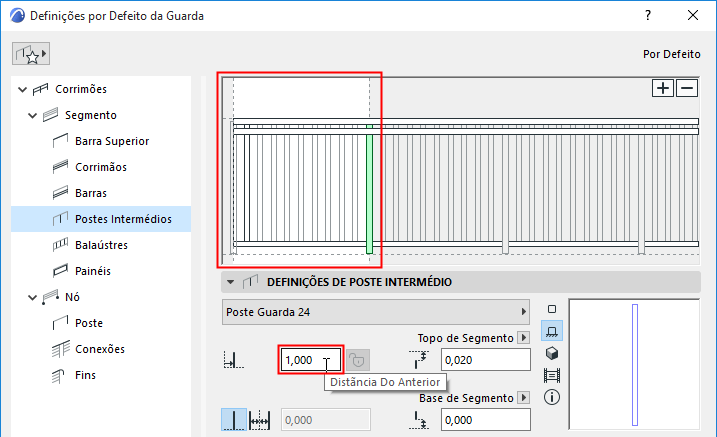Click the Fins end icon
Image resolution: width=717 pixels, height=437 pixels.
pos(58,376)
